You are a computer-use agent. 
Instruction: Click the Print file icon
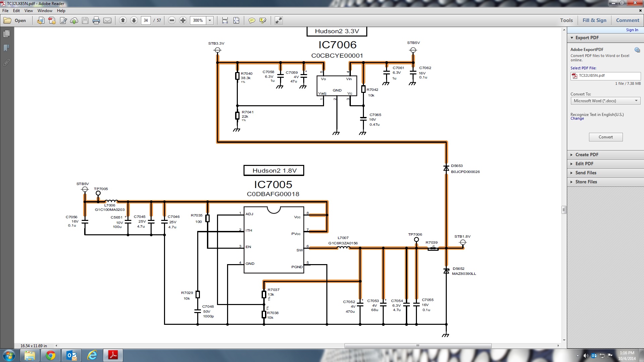96,20
